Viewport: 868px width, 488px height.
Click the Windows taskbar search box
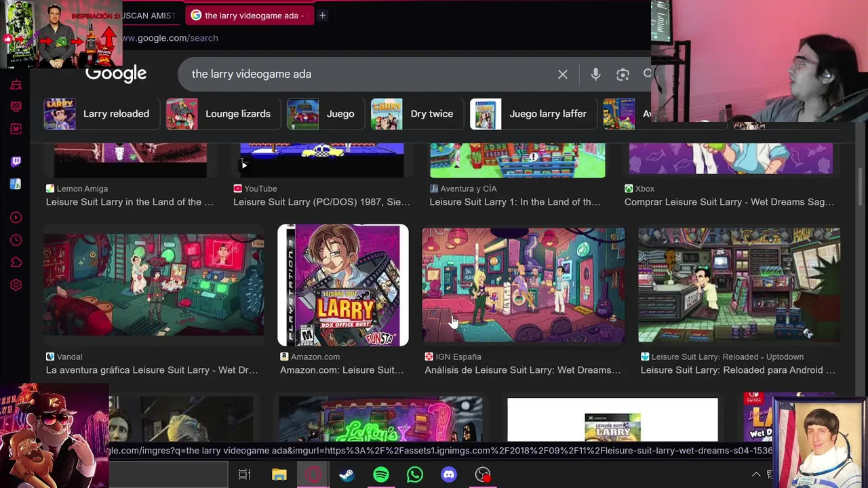(x=167, y=474)
